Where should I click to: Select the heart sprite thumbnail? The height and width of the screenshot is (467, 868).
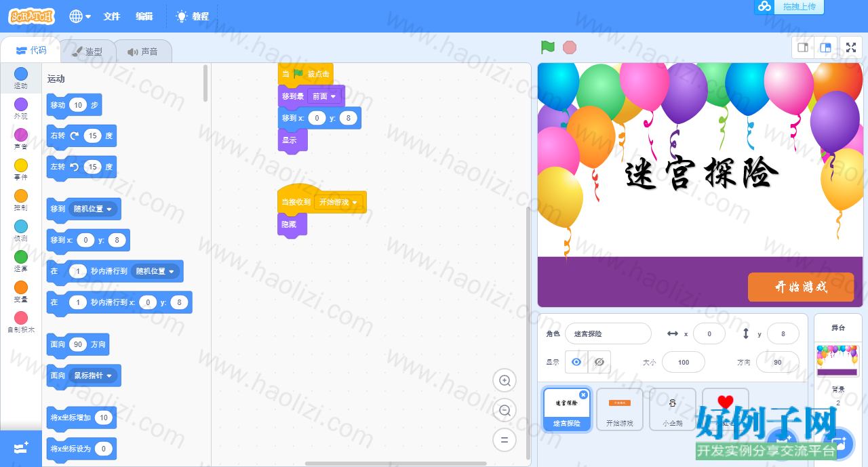726,409
